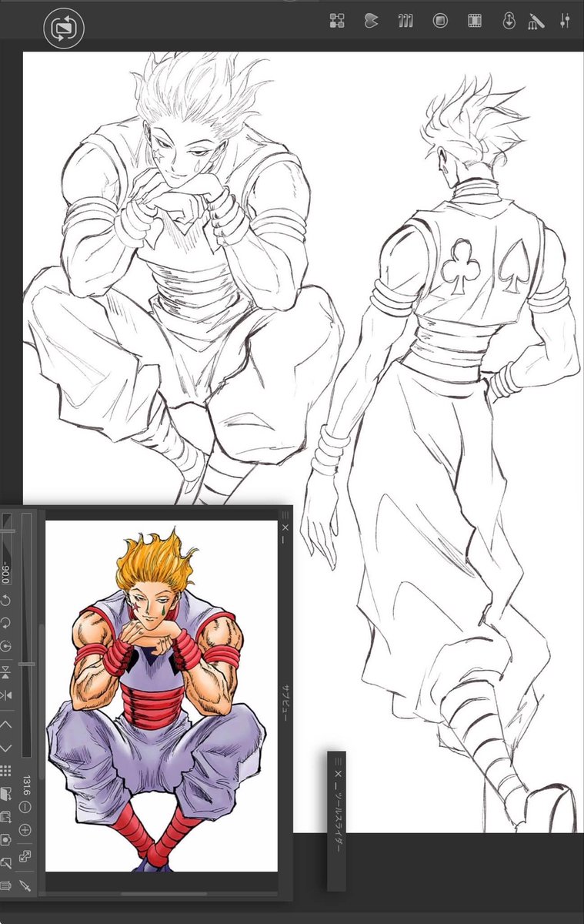Screen dimensions: 584x924
Task: Open the brush-with-lines palette icon
Action: coord(536,21)
